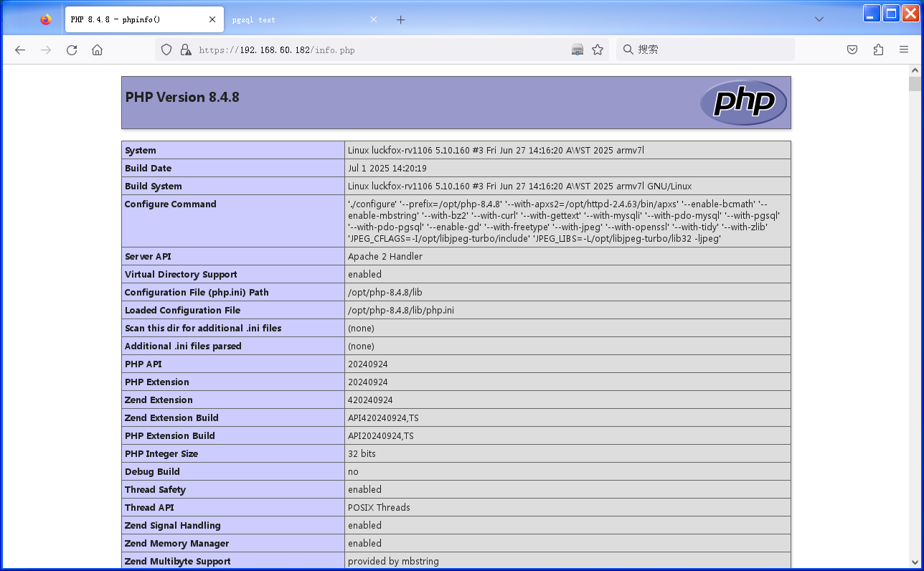Click the Configure Command label

click(x=170, y=204)
